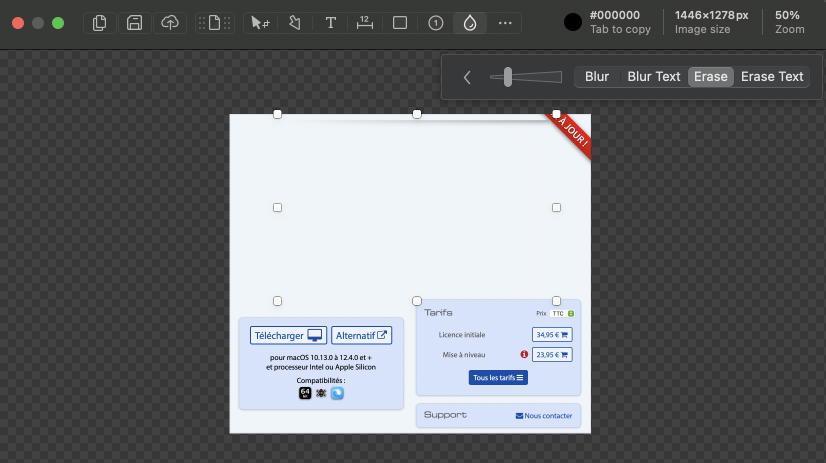
Task: Click the dashed page layout icon
Action: point(214,23)
